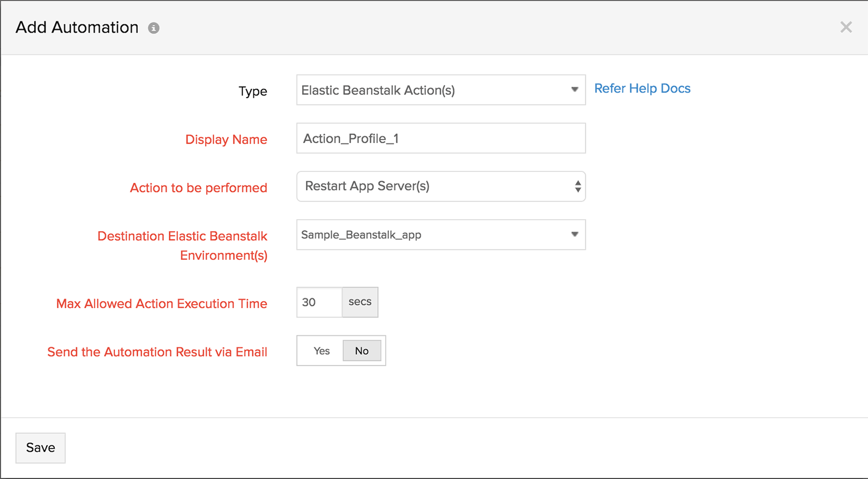Open the Restart App Server(s) action select

click(434, 187)
